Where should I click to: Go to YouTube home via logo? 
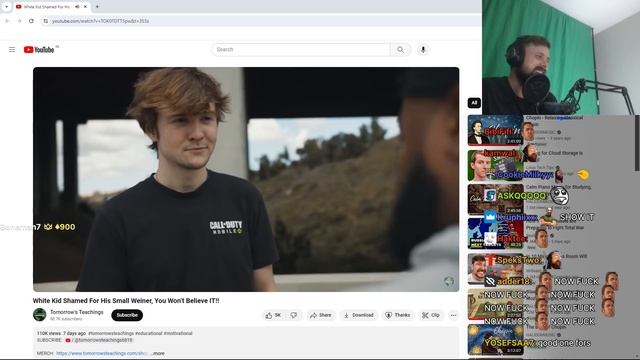(39, 50)
